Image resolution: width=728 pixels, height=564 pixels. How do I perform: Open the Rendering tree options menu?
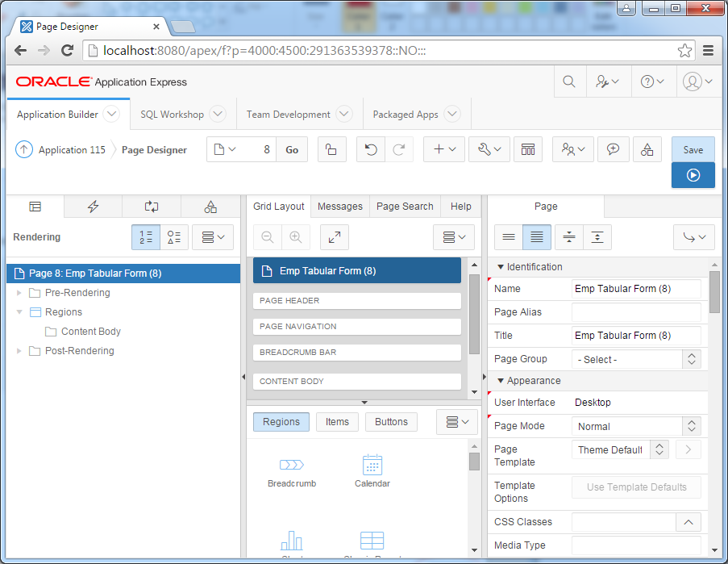(x=213, y=237)
